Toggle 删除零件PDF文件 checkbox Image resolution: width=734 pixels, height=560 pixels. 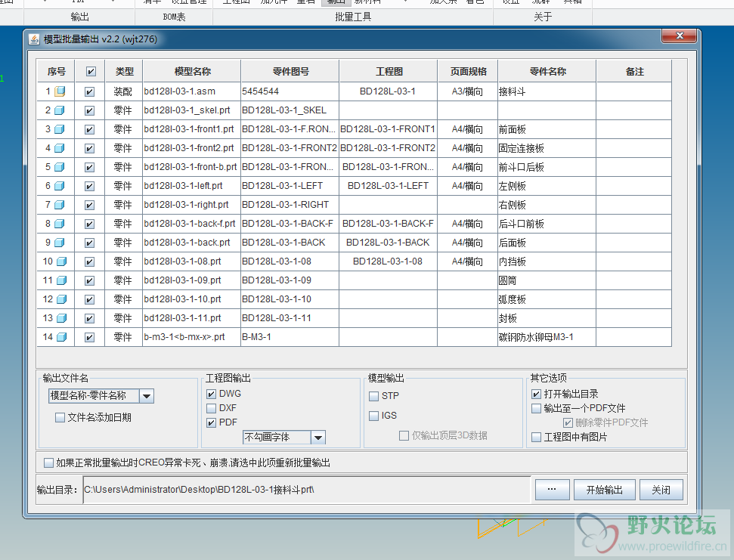(x=568, y=423)
